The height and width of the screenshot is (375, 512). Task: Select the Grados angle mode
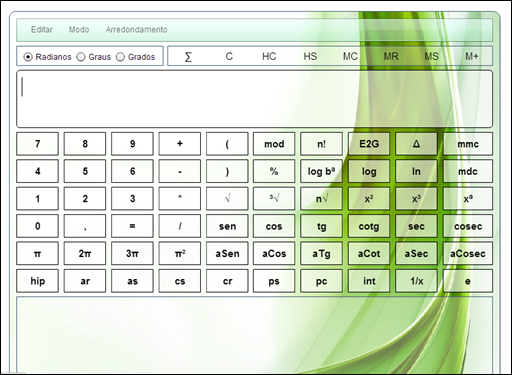(x=136, y=57)
